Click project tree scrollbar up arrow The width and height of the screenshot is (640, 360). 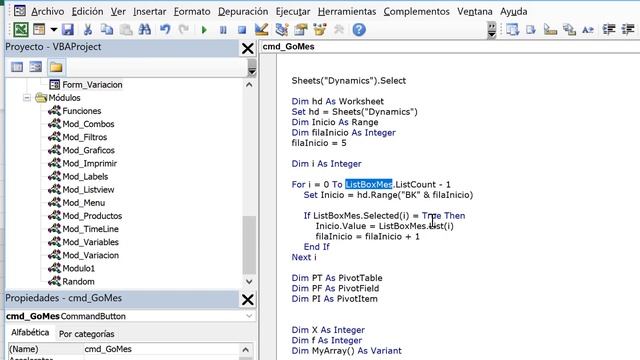[249, 84]
